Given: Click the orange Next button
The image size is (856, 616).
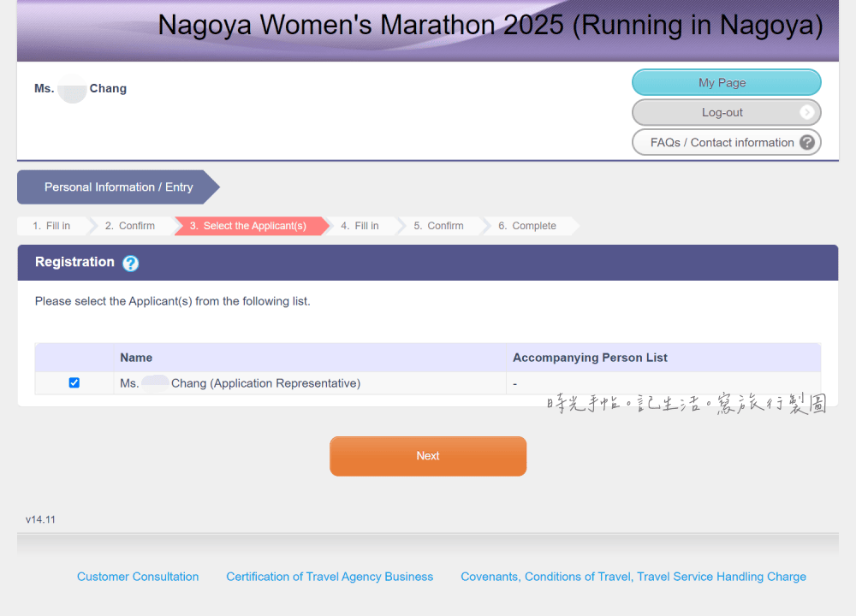Looking at the screenshot, I should click(428, 456).
